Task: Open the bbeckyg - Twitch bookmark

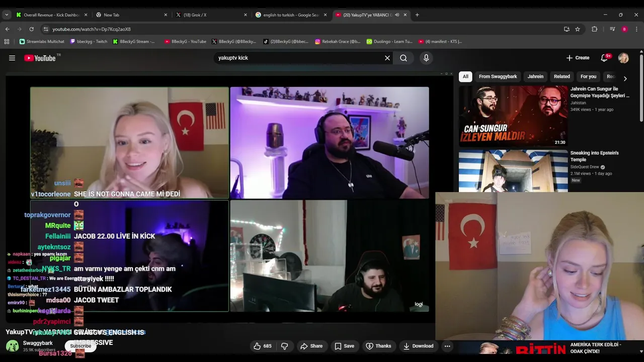Action: [x=89, y=41]
